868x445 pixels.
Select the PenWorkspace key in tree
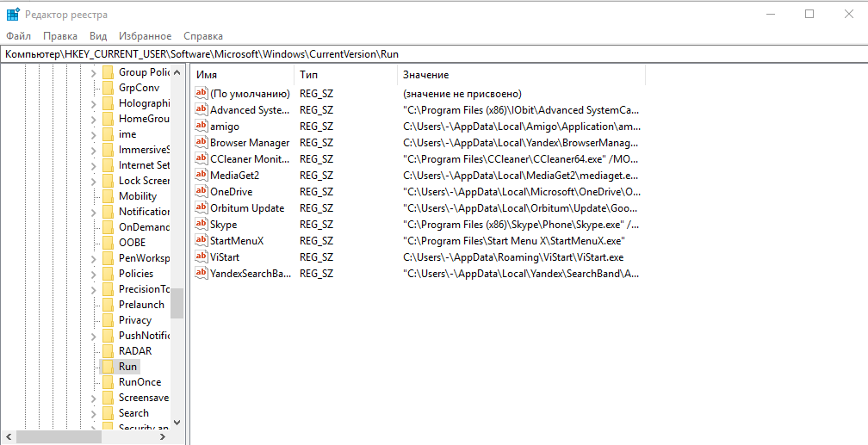pos(143,258)
